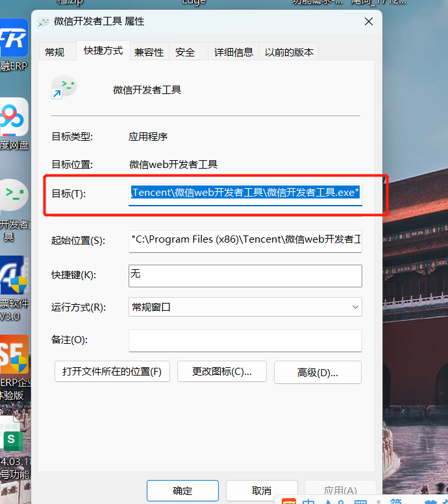This screenshot has height=504, width=448.
Task: Open the 以前的版本 tab
Action: [x=289, y=52]
